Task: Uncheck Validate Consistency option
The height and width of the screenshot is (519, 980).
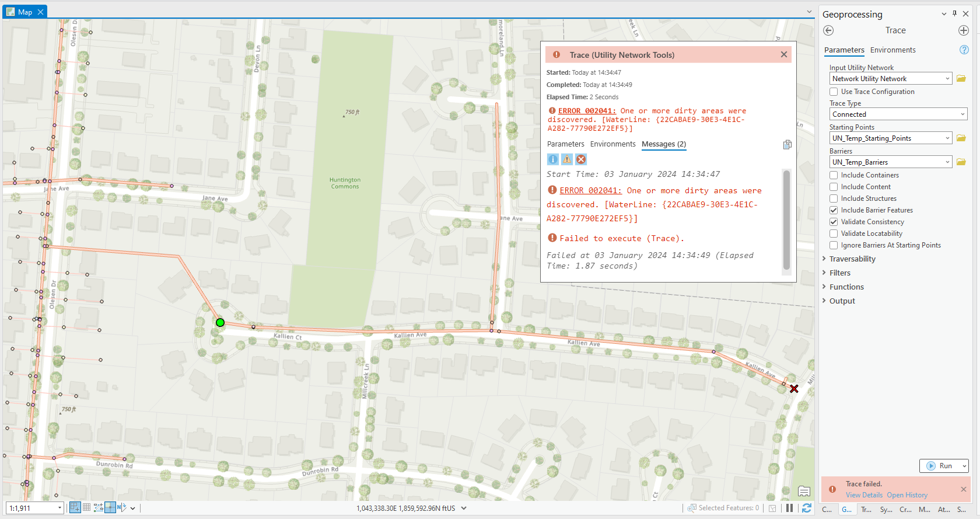Action: [834, 222]
